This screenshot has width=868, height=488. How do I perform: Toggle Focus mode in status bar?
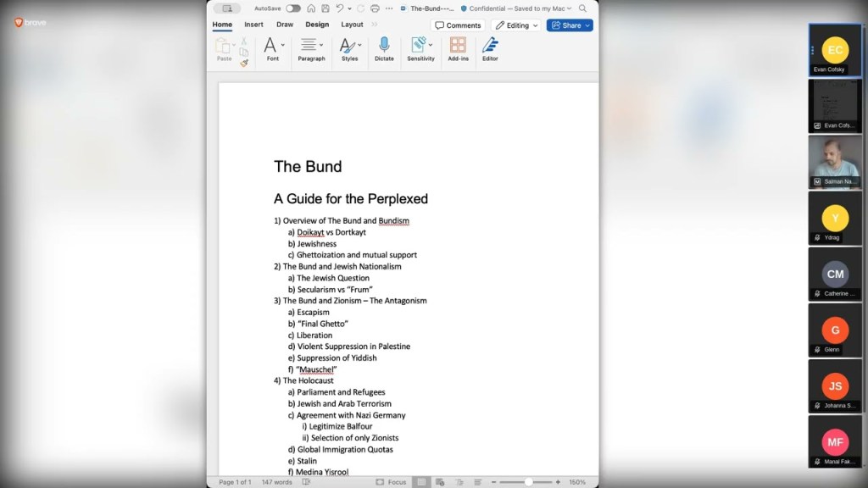[391, 482]
